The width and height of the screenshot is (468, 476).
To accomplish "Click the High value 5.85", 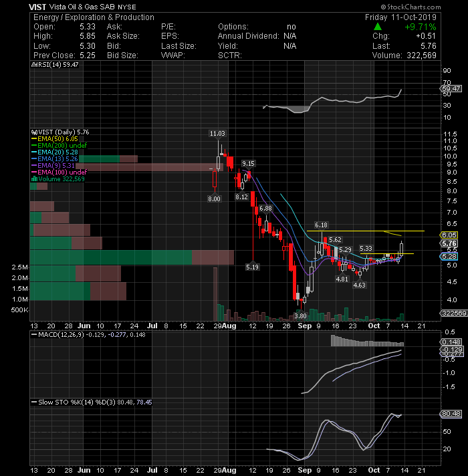I will pos(88,36).
